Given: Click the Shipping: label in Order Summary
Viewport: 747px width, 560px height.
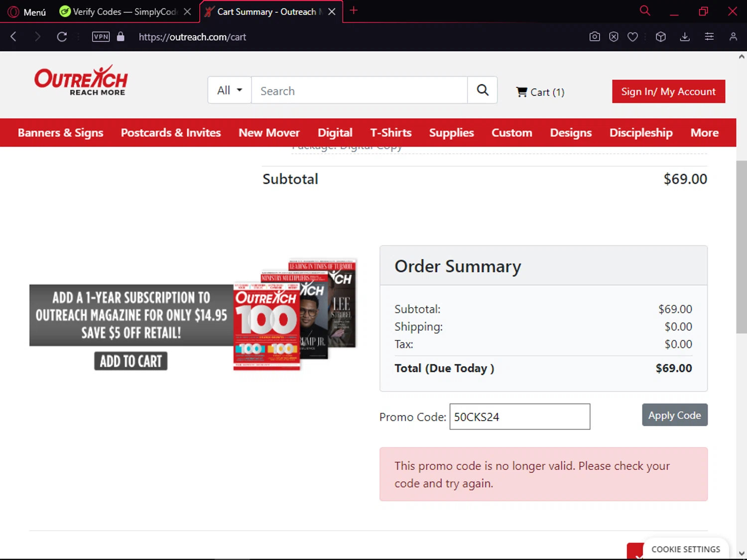Looking at the screenshot, I should coord(418,327).
